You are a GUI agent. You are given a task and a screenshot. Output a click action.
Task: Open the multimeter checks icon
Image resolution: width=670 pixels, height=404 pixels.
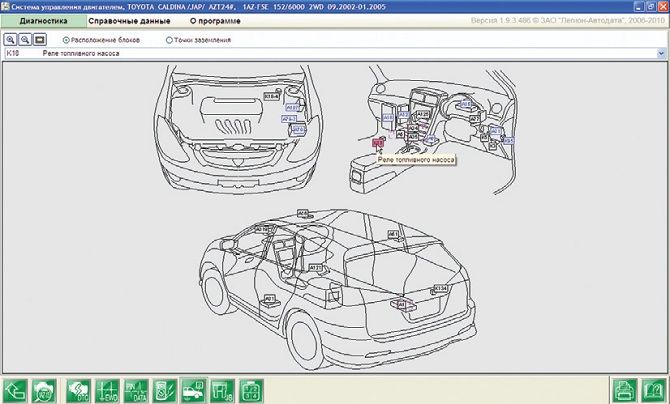coord(165,391)
